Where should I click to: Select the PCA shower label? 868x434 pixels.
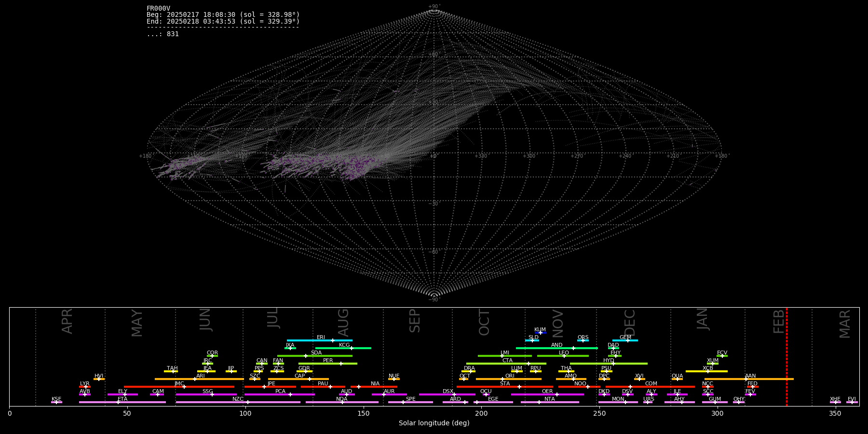point(281,391)
